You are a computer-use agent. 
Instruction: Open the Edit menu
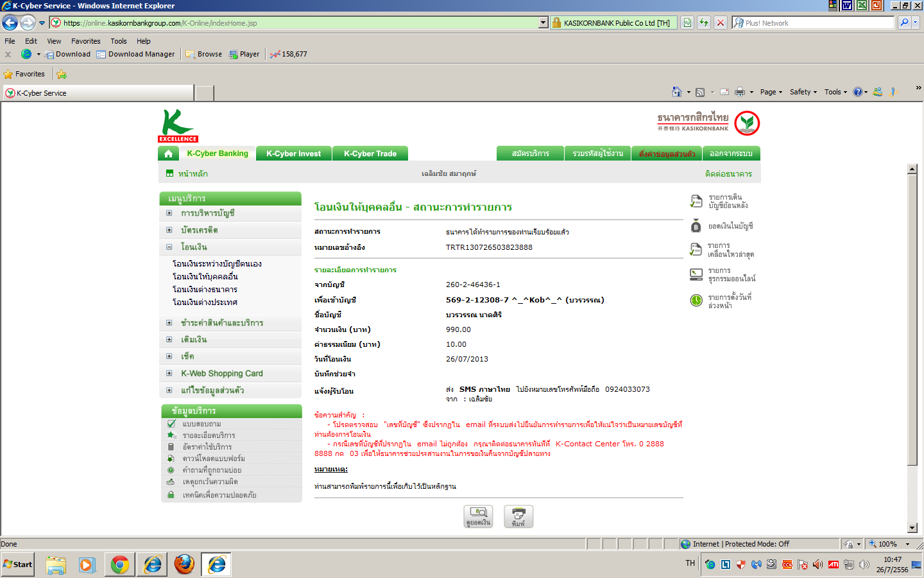point(31,41)
